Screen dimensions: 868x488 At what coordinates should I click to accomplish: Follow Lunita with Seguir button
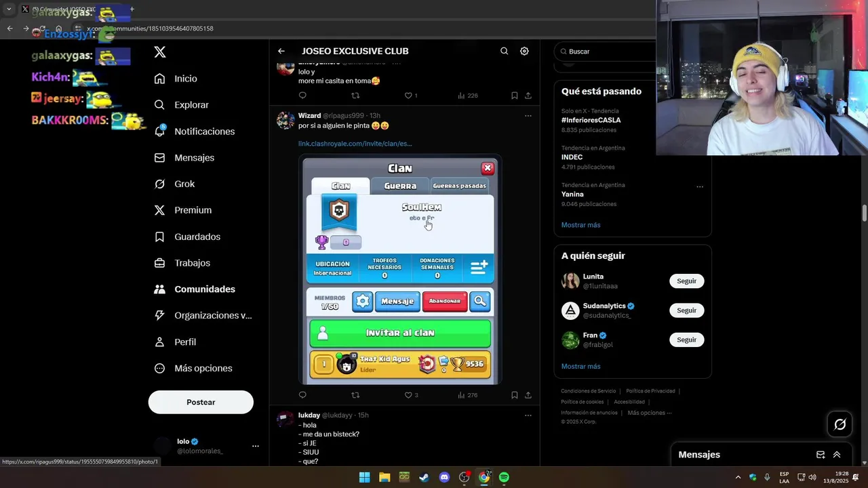(686, 281)
